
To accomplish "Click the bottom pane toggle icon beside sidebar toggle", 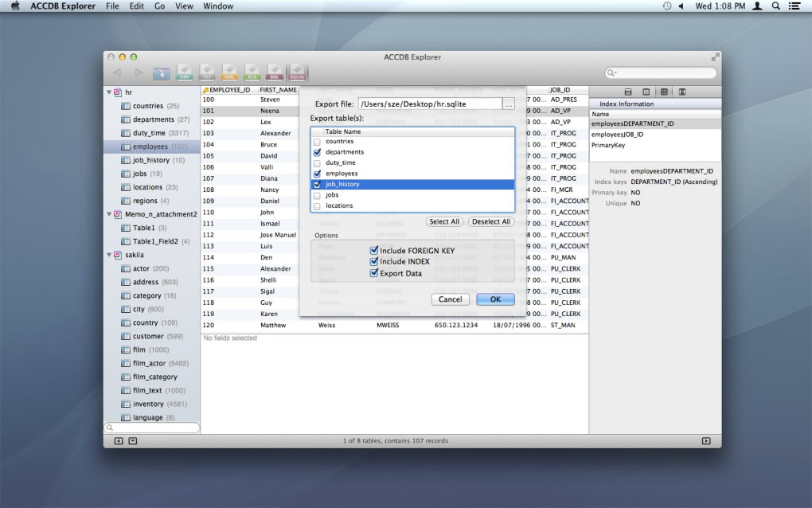I will pyautogui.click(x=133, y=440).
